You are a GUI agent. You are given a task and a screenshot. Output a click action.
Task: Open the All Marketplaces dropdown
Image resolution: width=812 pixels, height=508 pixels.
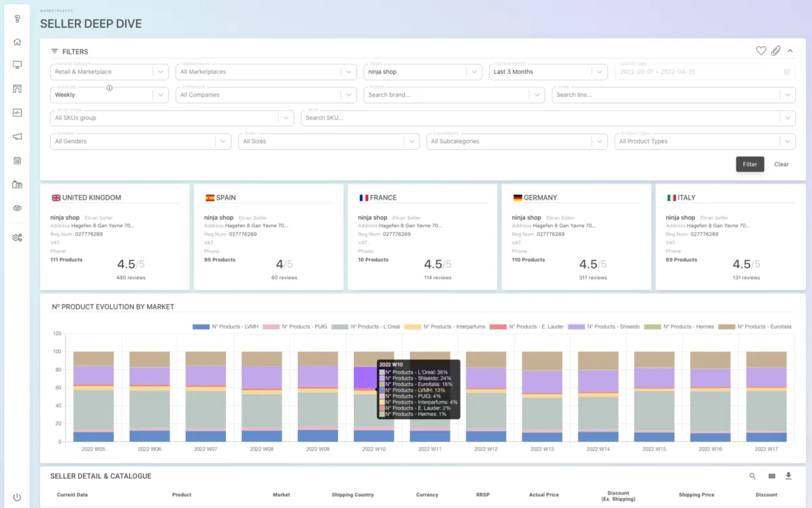(x=266, y=72)
